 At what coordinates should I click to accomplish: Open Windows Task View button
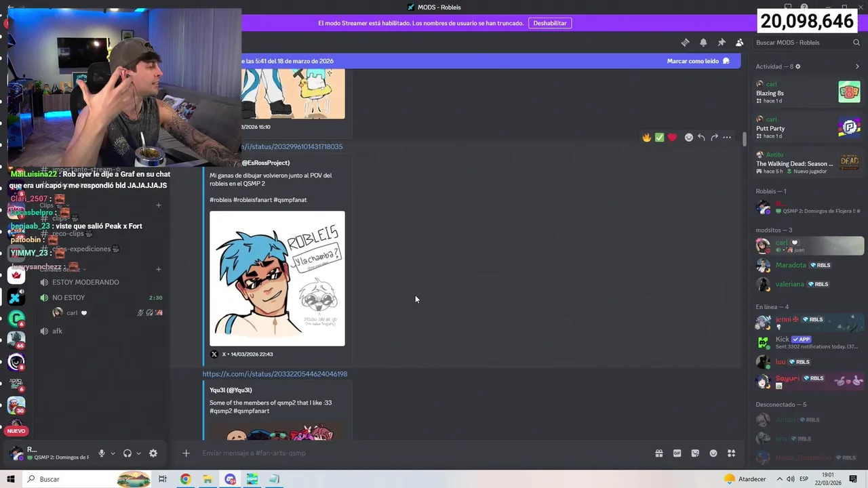(x=163, y=479)
